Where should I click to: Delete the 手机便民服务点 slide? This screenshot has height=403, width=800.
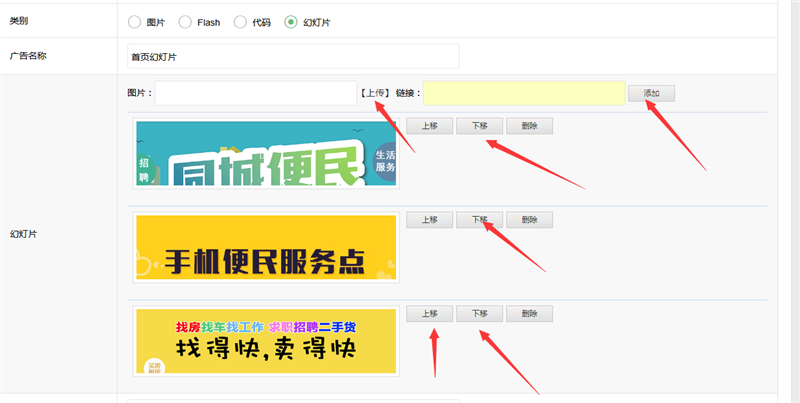(x=529, y=220)
